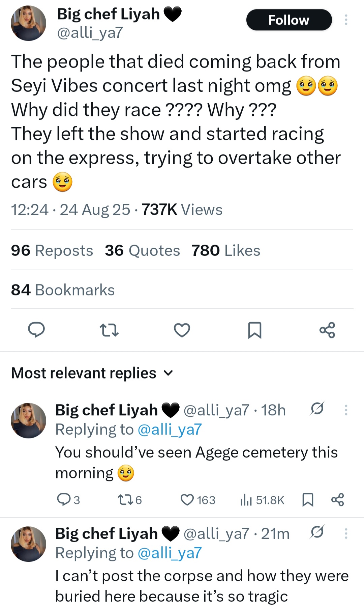View the 36 Quotes list
This screenshot has width=364, height=607.
pos(142,251)
